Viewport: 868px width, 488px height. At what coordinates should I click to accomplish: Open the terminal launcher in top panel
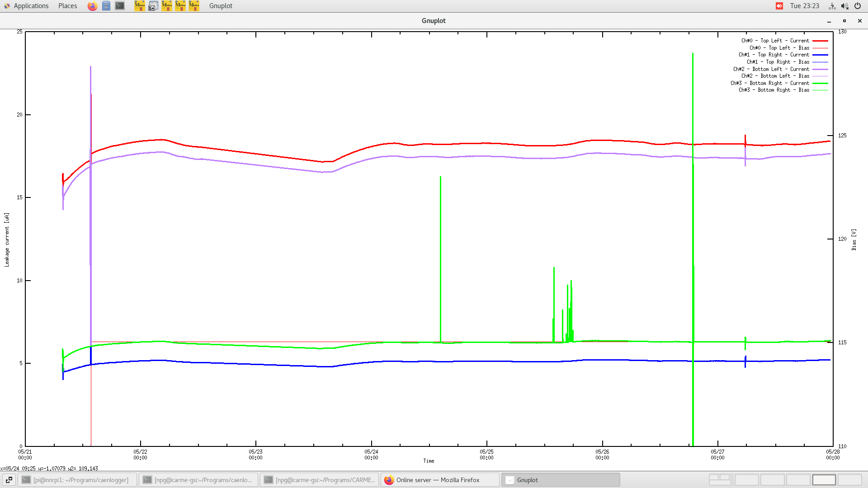[120, 6]
